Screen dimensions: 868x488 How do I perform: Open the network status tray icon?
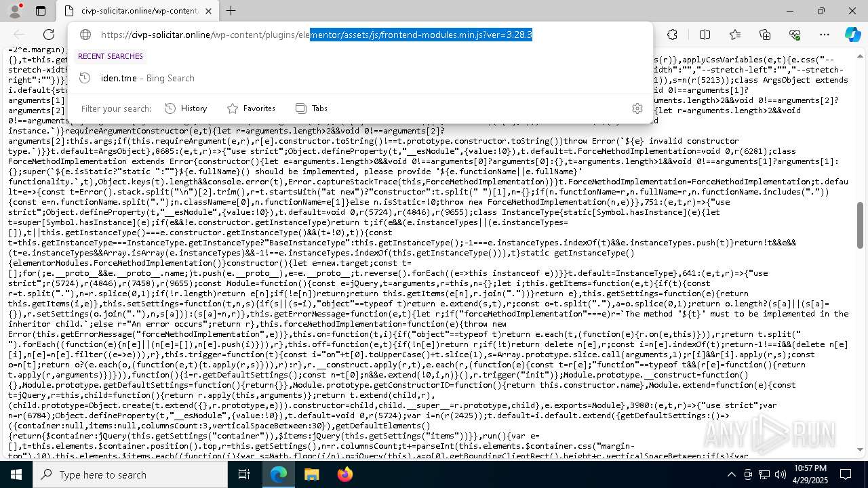[x=764, y=474]
